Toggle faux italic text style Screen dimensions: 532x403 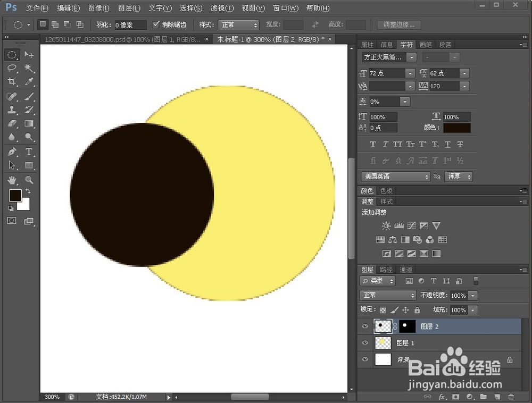point(385,145)
